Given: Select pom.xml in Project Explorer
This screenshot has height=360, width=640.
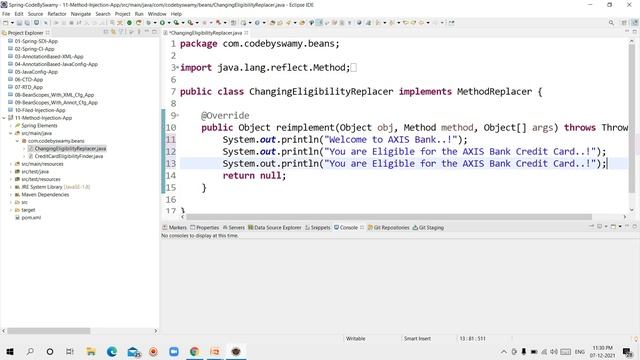Looking at the screenshot, I should [x=28, y=218].
